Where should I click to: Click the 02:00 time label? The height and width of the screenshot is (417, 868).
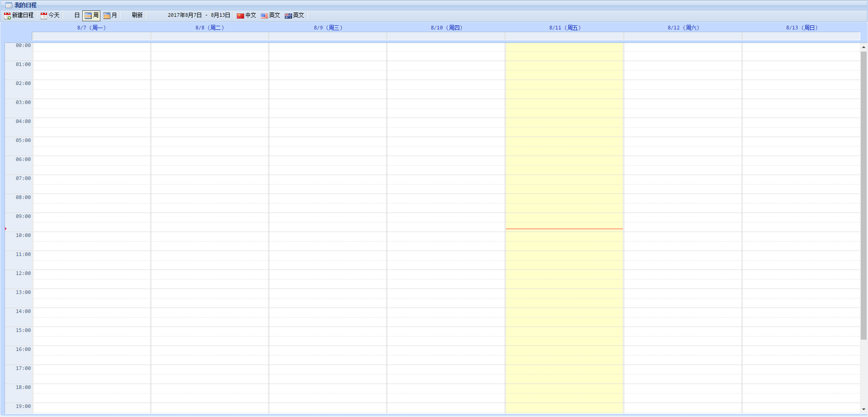click(x=23, y=83)
